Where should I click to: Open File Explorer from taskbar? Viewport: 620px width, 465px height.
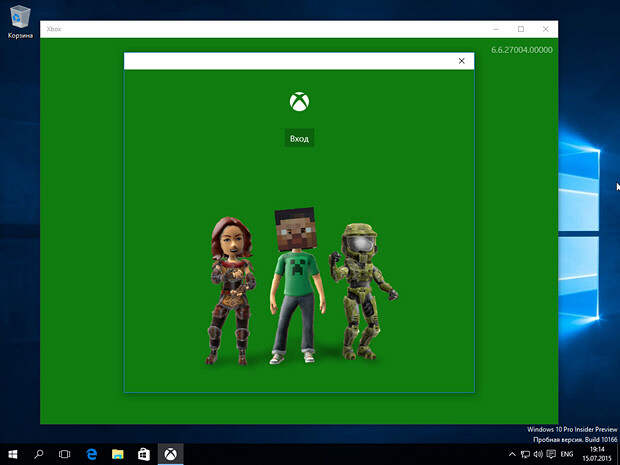(117, 454)
